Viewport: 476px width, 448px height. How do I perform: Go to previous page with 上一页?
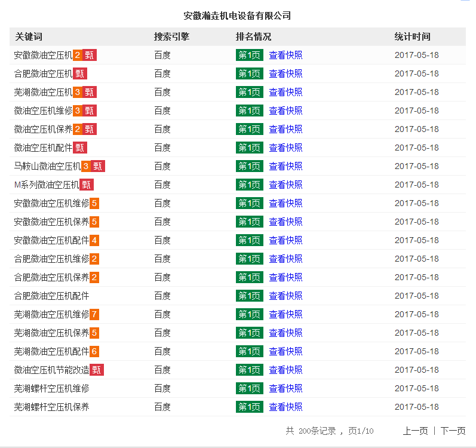coord(415,431)
